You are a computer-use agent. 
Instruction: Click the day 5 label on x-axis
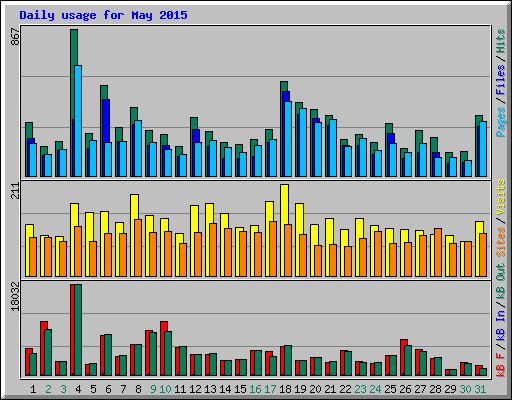point(93,389)
